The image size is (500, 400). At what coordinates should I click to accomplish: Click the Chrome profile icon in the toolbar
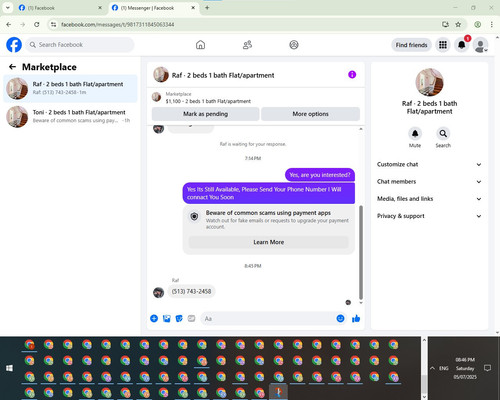(477, 24)
